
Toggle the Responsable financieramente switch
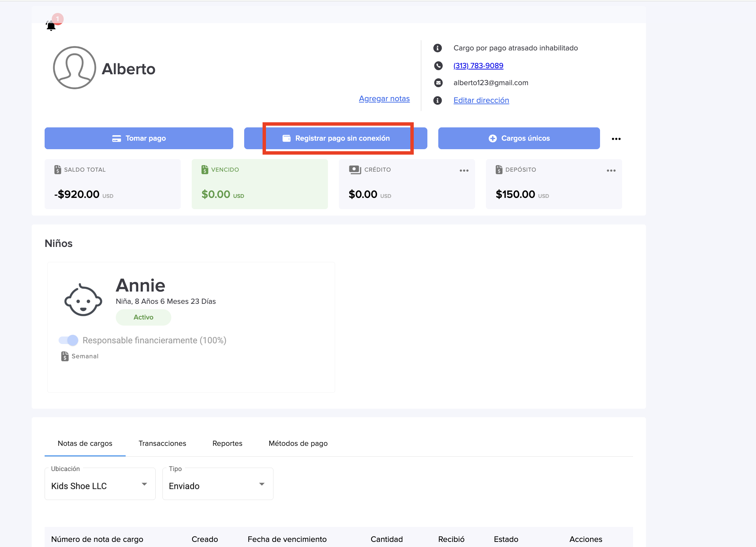coord(68,340)
